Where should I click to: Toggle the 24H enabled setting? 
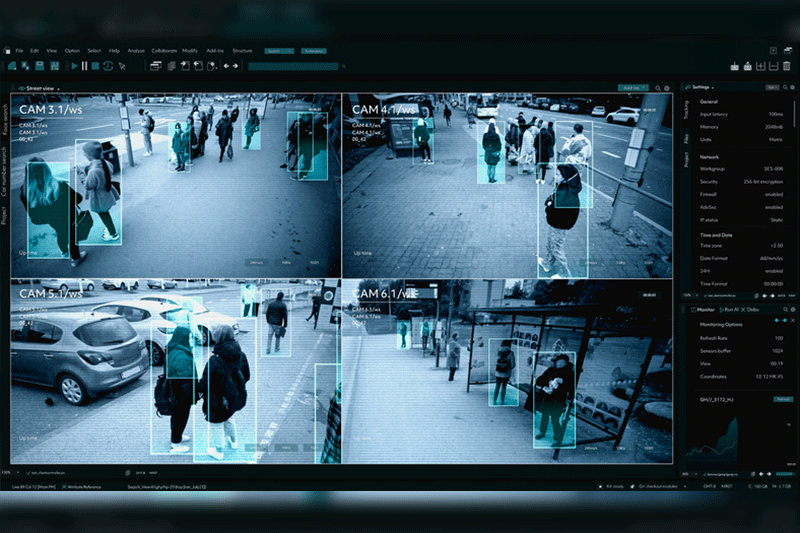(x=772, y=270)
